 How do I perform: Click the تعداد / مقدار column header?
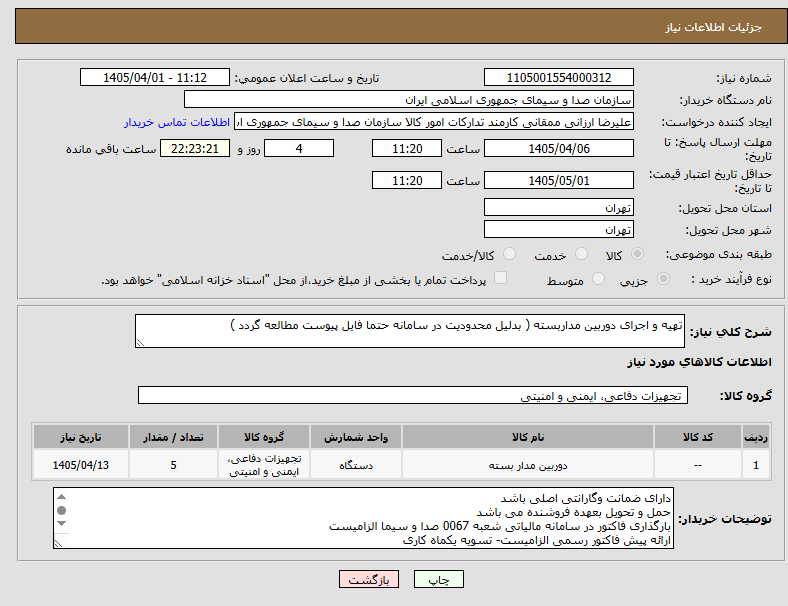click(173, 437)
